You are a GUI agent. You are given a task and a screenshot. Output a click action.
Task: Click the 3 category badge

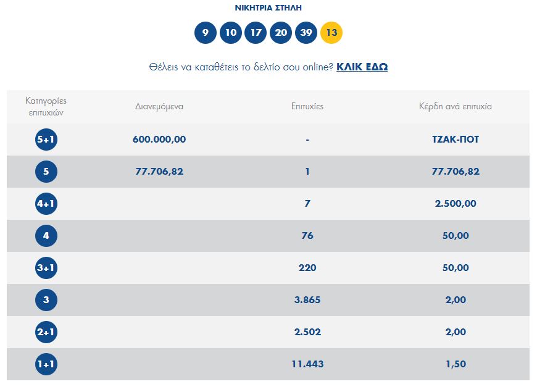pos(46,300)
